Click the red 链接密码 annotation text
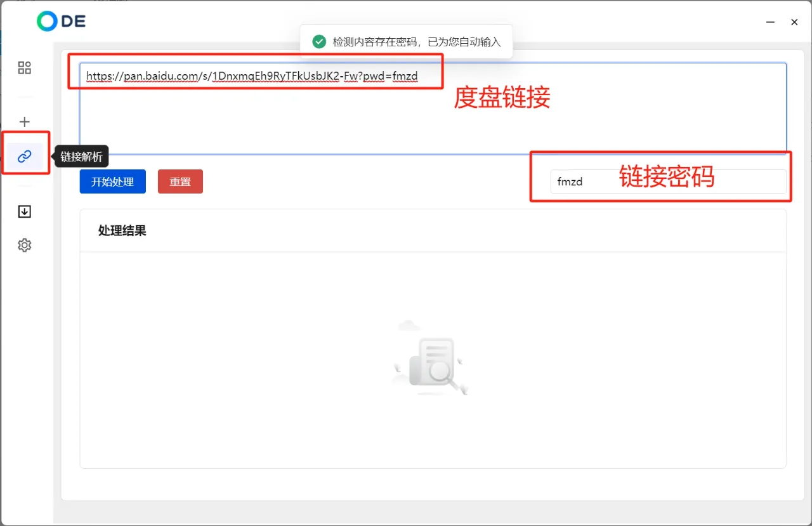 [667, 176]
